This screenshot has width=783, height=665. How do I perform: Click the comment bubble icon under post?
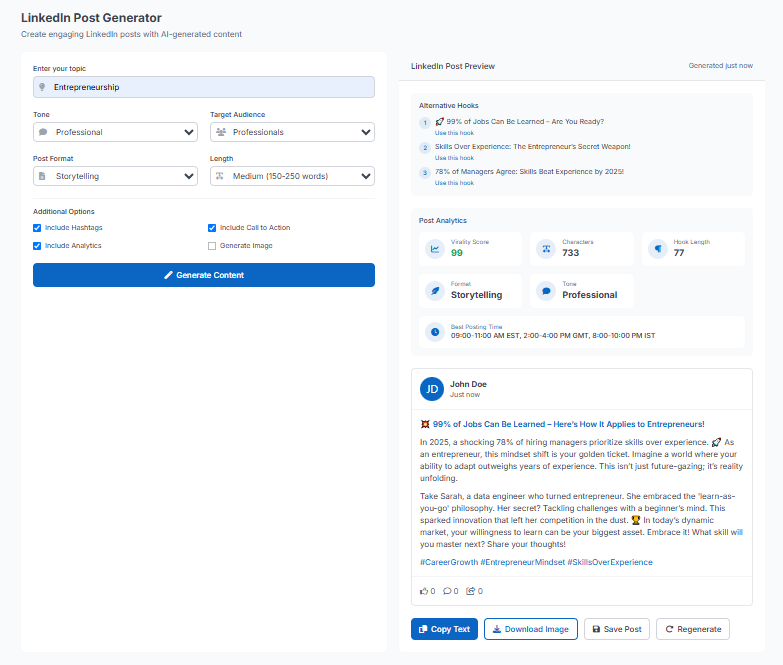pyautogui.click(x=447, y=591)
